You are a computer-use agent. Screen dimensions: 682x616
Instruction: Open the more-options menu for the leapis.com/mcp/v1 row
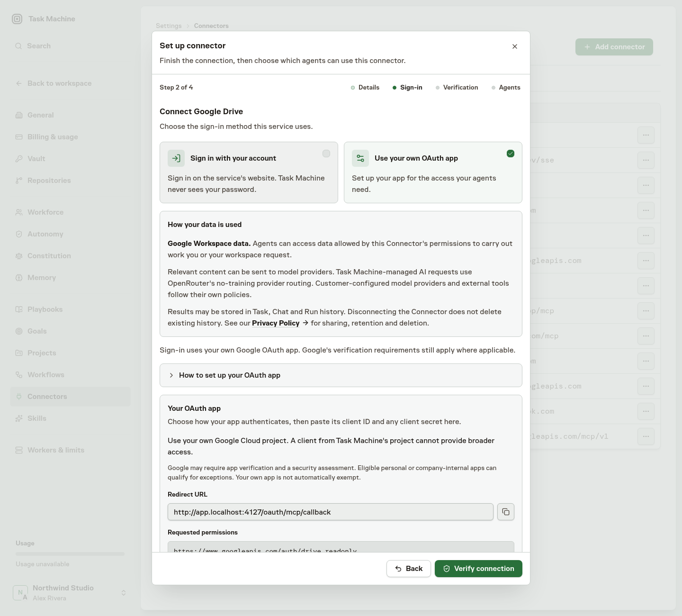(646, 436)
